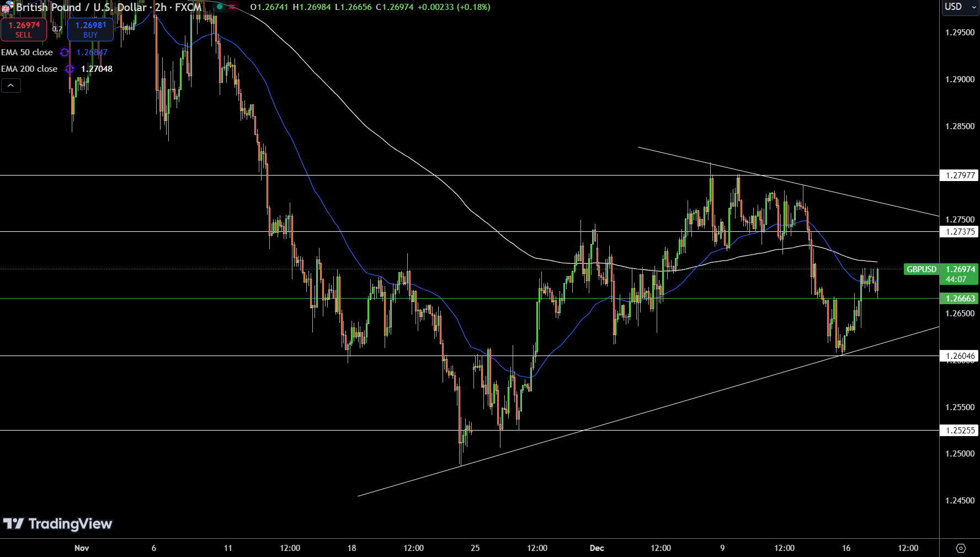This screenshot has height=557, width=980.
Task: Click the GBPUSD symbol tag on the price axis
Action: pos(922,269)
